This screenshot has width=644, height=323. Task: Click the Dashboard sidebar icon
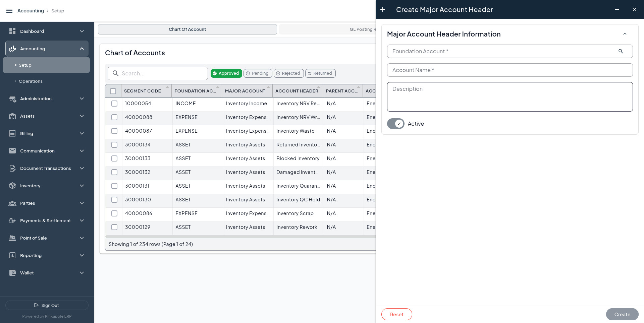12,31
